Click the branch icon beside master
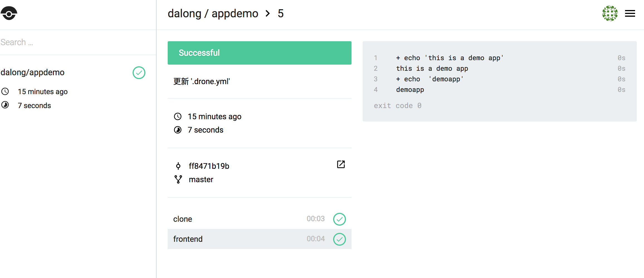The image size is (644, 278). [178, 179]
